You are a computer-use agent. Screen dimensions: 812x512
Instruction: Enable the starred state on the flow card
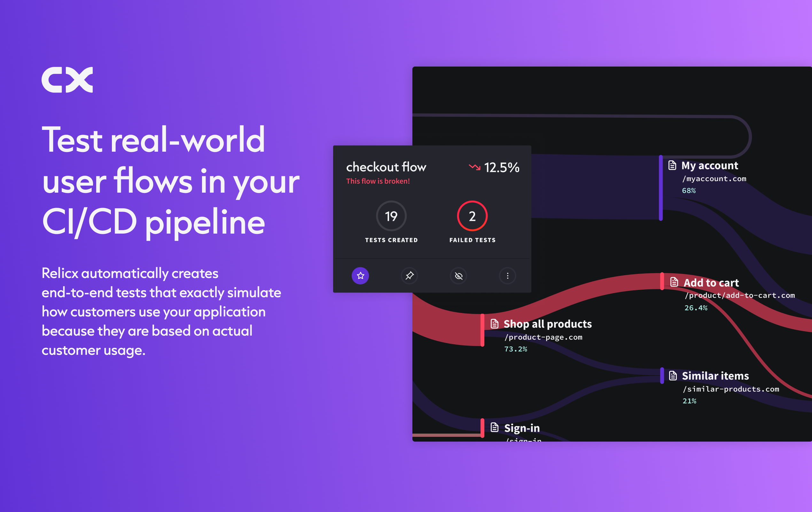(x=361, y=276)
